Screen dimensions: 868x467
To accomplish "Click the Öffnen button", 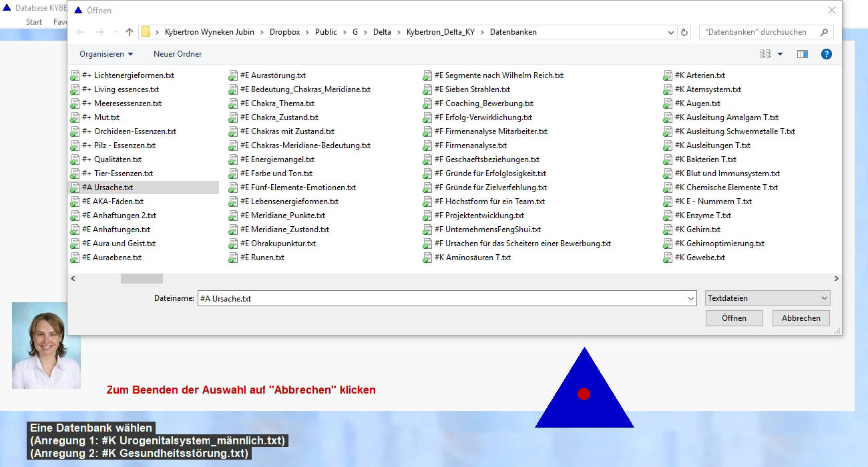I will click(x=734, y=318).
